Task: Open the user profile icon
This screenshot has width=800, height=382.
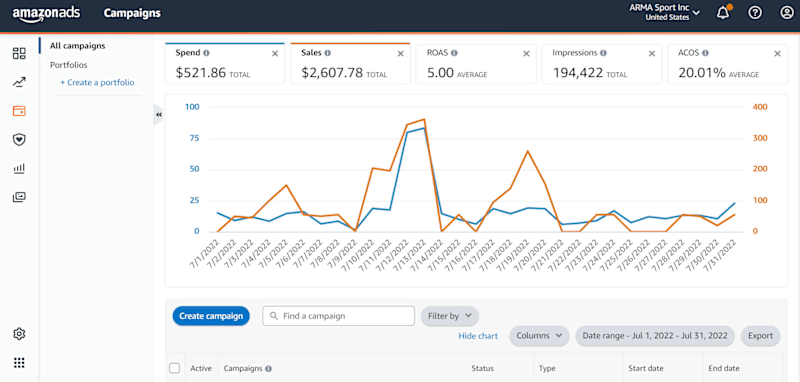Action: 787,13
